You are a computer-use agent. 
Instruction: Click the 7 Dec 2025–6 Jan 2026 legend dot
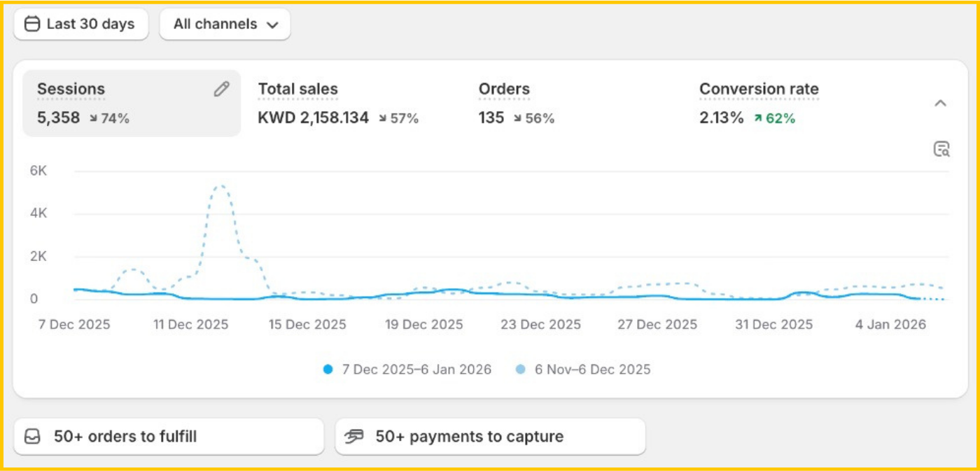pos(328,370)
